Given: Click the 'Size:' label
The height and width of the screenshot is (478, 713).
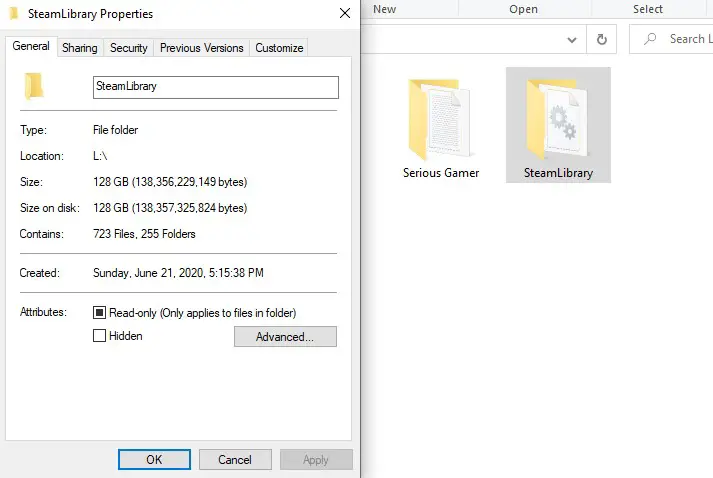Looking at the screenshot, I should click(x=31, y=182).
